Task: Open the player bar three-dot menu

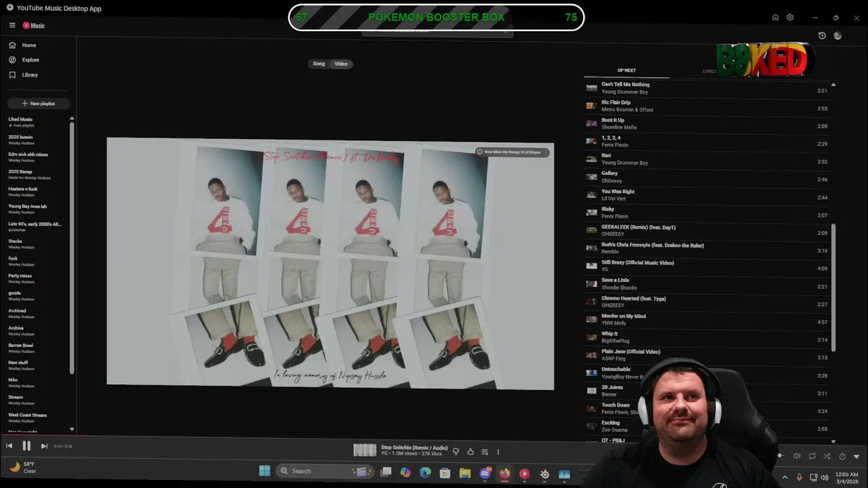Action: click(x=498, y=451)
